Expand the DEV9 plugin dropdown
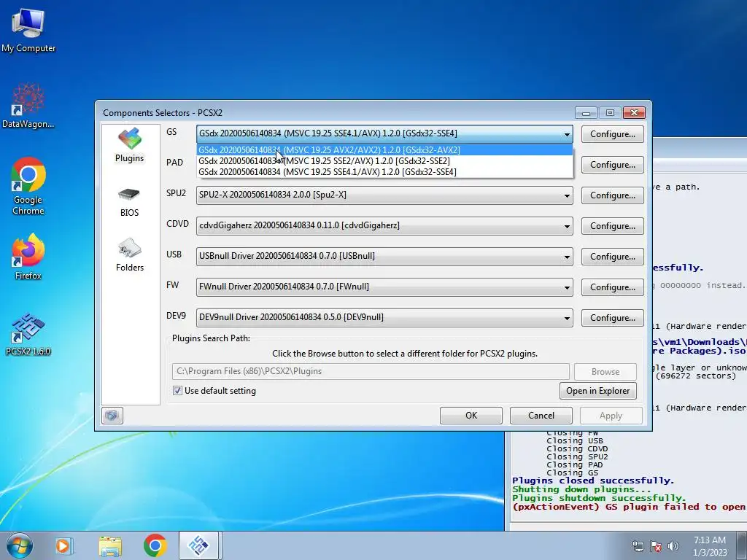 coord(566,318)
